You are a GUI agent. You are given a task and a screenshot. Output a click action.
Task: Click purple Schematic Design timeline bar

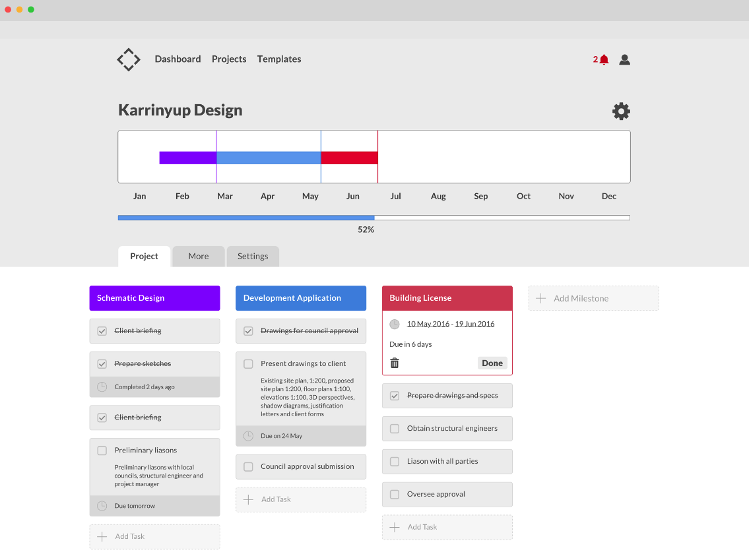[x=187, y=158]
